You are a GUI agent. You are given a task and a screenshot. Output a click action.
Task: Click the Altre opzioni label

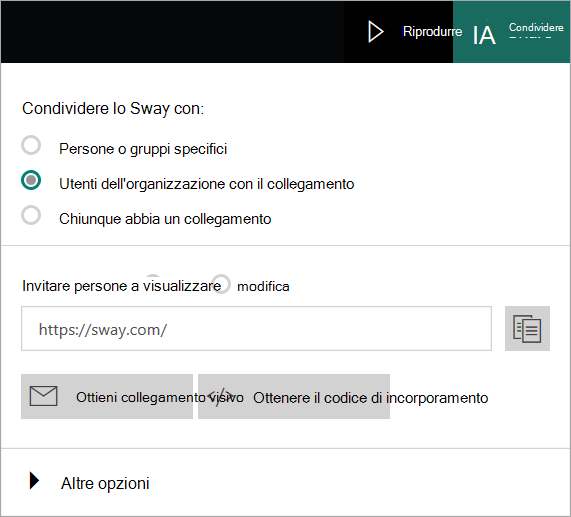pyautogui.click(x=105, y=484)
